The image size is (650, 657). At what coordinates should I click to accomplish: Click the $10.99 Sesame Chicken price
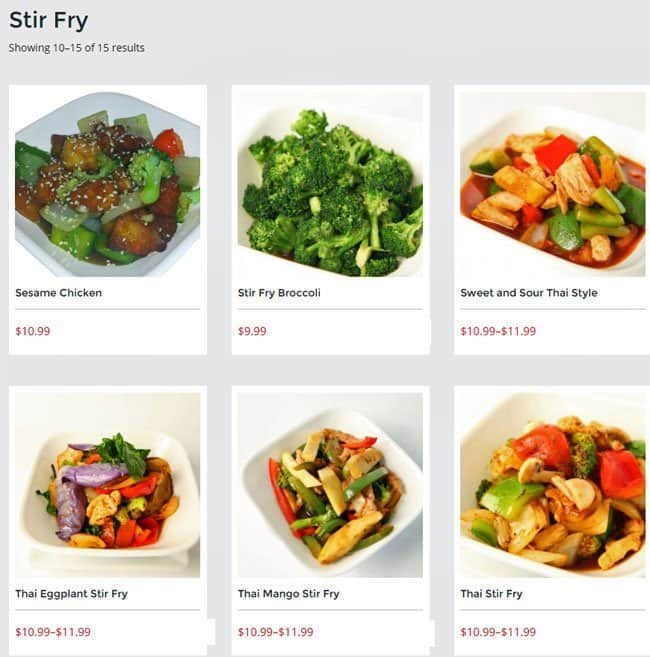pos(33,331)
